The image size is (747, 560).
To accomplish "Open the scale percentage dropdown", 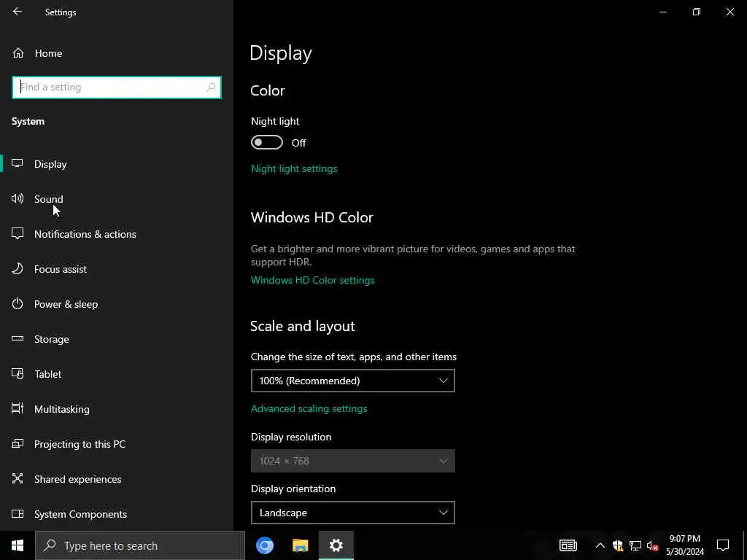I will [x=352, y=381].
